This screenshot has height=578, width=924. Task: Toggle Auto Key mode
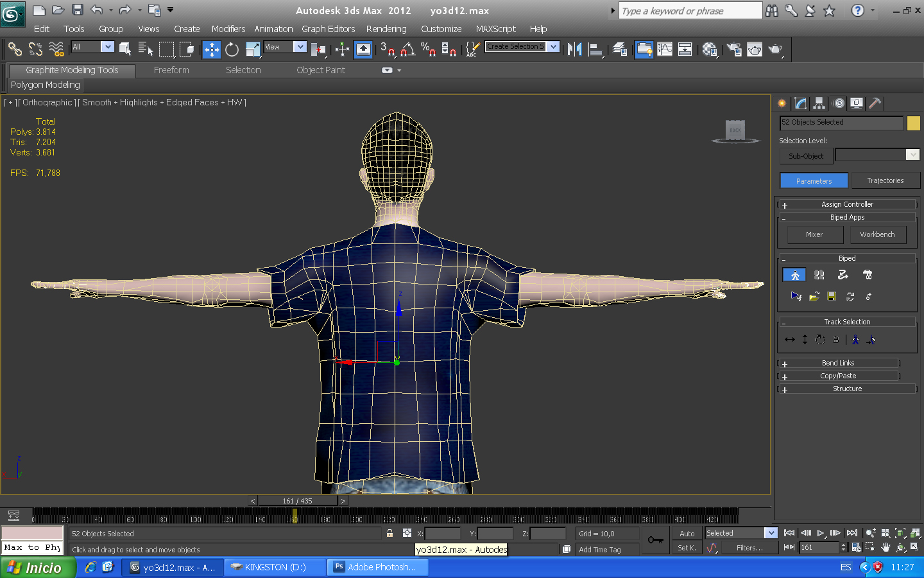tap(687, 534)
